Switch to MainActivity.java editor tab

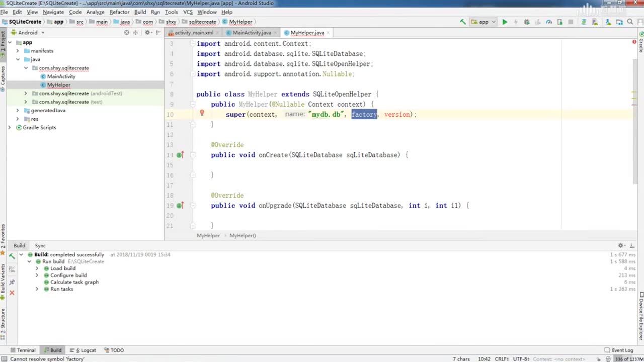coord(252,33)
